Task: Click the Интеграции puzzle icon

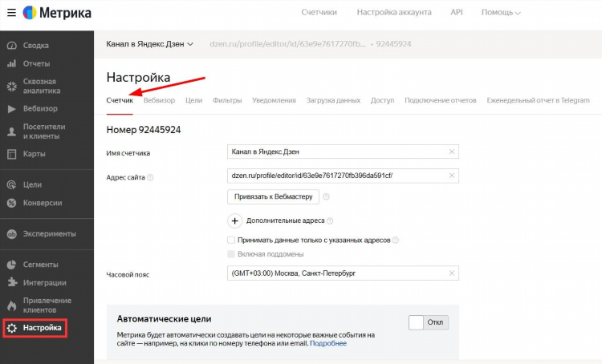Action: pos(12,283)
